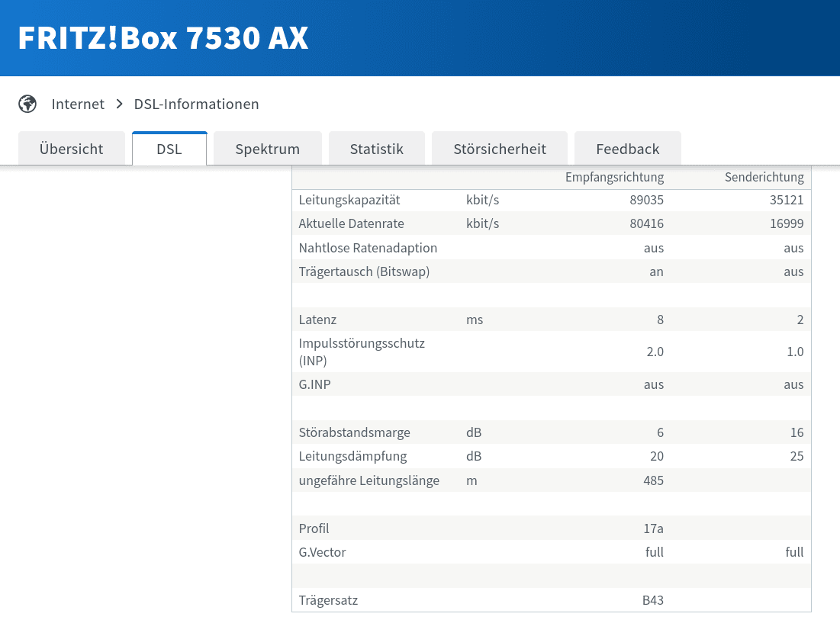This screenshot has width=840, height=620.
Task: Open the Internet breadcrumb link
Action: click(78, 104)
